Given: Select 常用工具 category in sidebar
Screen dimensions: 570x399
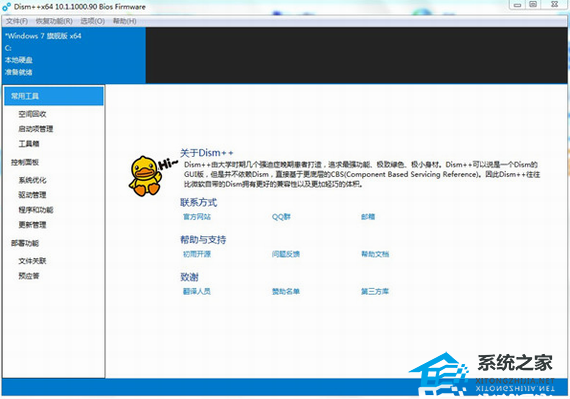Looking at the screenshot, I should click(x=54, y=96).
